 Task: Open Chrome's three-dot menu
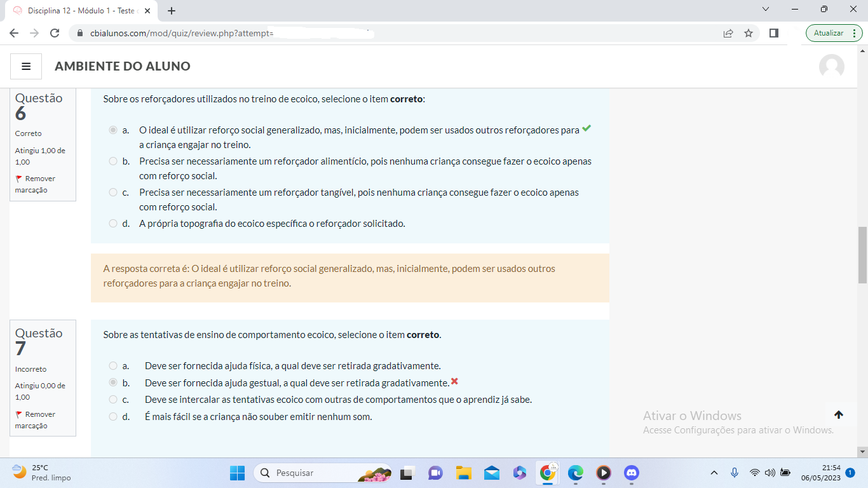[855, 33]
